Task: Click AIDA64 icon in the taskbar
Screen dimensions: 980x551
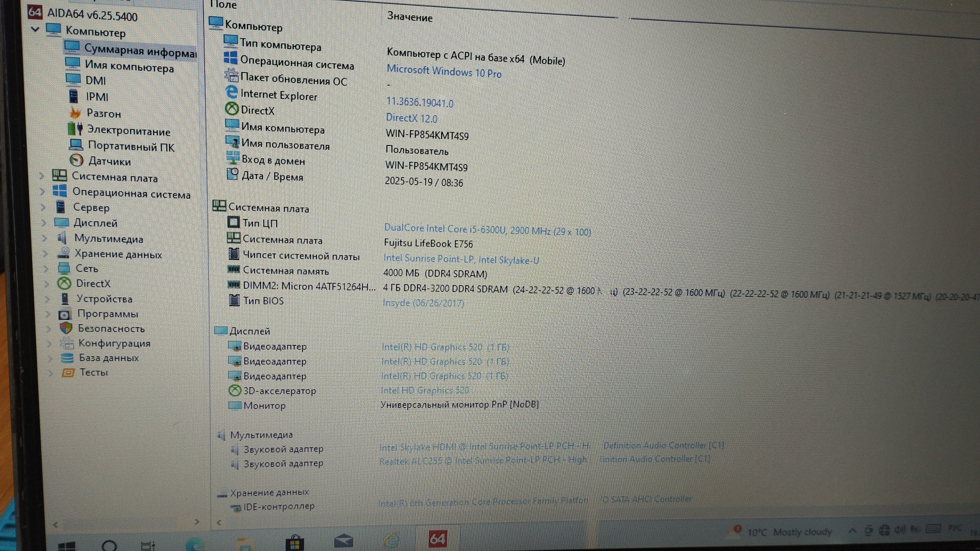Action: pos(437,539)
